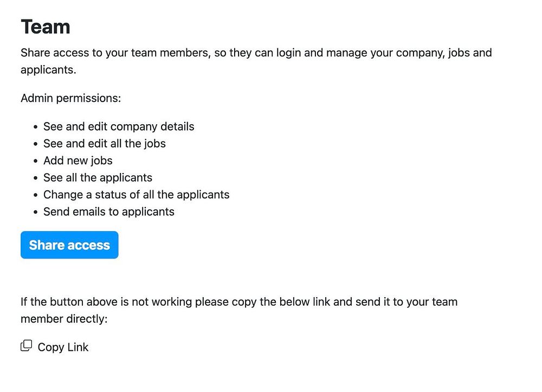Click the Share access button
The height and width of the screenshot is (392, 542).
[x=69, y=245]
